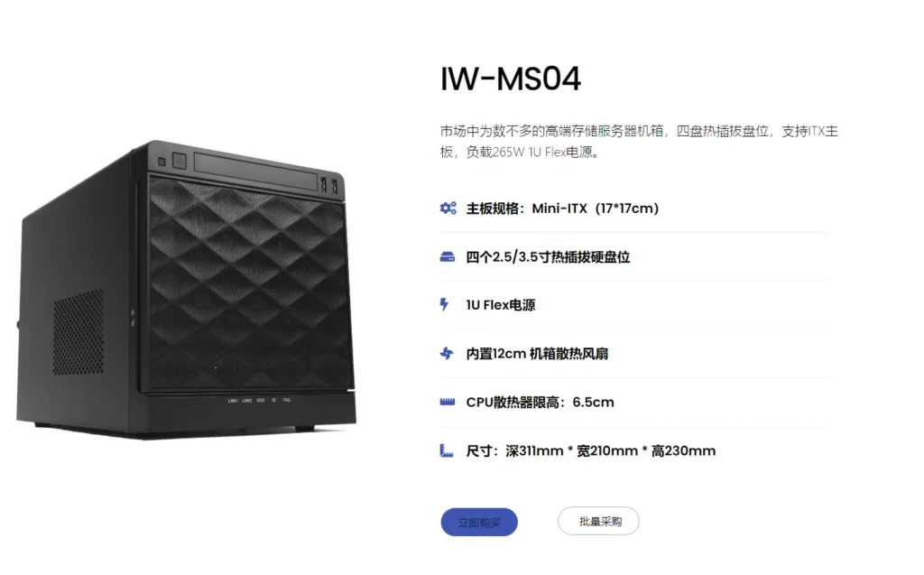The height and width of the screenshot is (575, 924).
Task: Click the dimension icon beside 尺寸
Action: point(447,450)
